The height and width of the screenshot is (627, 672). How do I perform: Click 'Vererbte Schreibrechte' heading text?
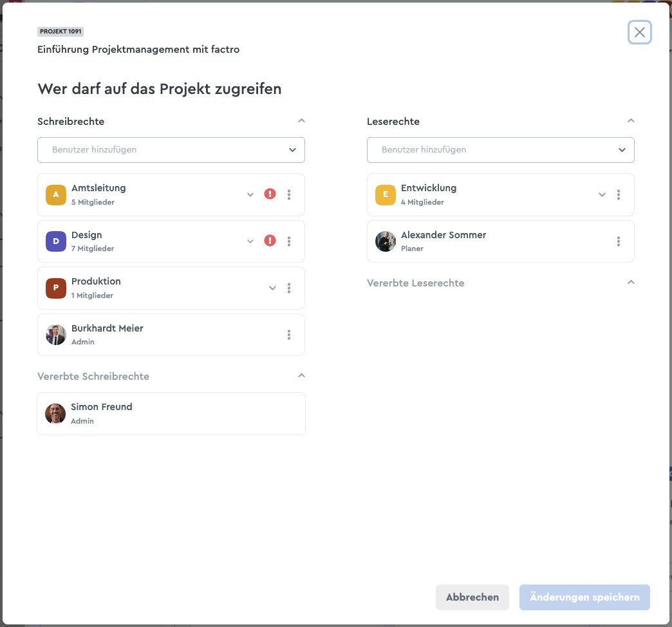click(93, 377)
